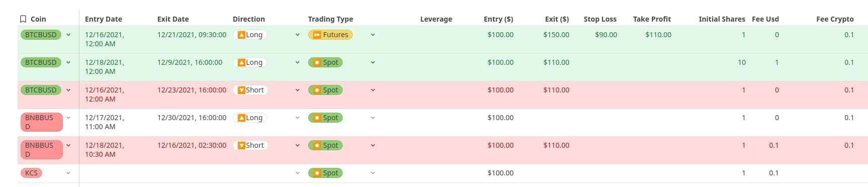
Task: Open coin chevron beside the KCS tag
Action: [68, 173]
